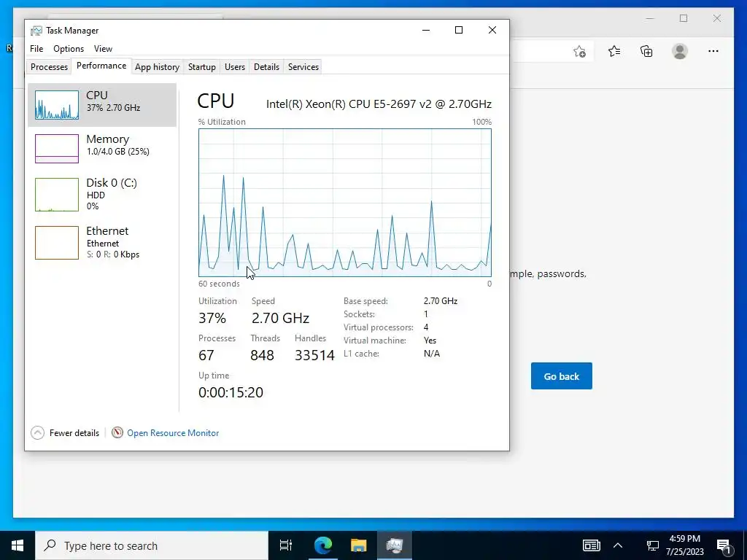Click the 848 threads count

click(262, 355)
